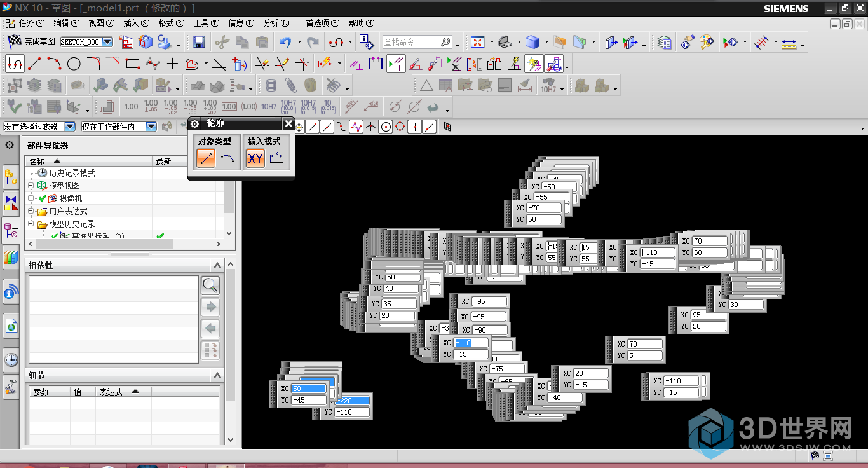Open the Constraint Navigator sidebar tab
Viewport: 868px width, 468px height.
(x=11, y=203)
